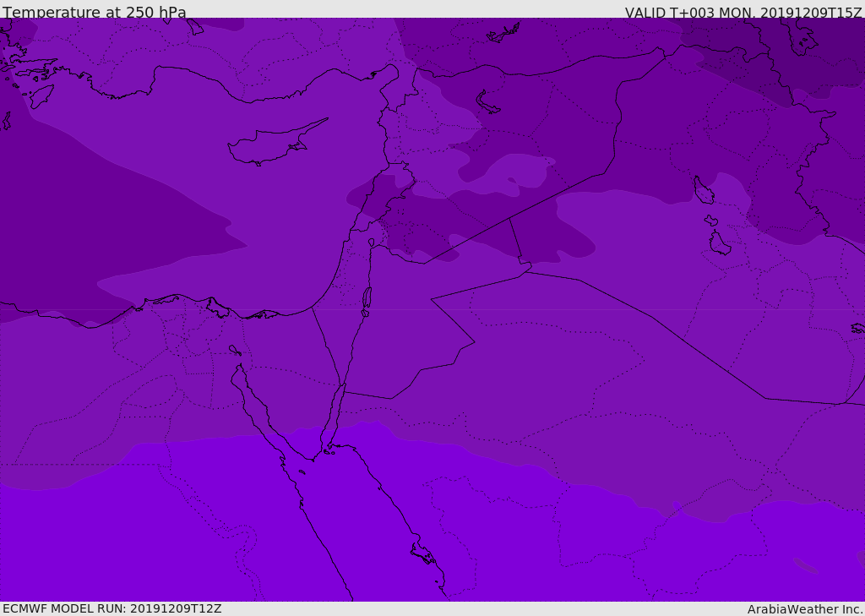Click the 'VALID T+003 MON. 20191209T15Z' timestamp
The width and height of the screenshot is (865, 616).
point(743,13)
